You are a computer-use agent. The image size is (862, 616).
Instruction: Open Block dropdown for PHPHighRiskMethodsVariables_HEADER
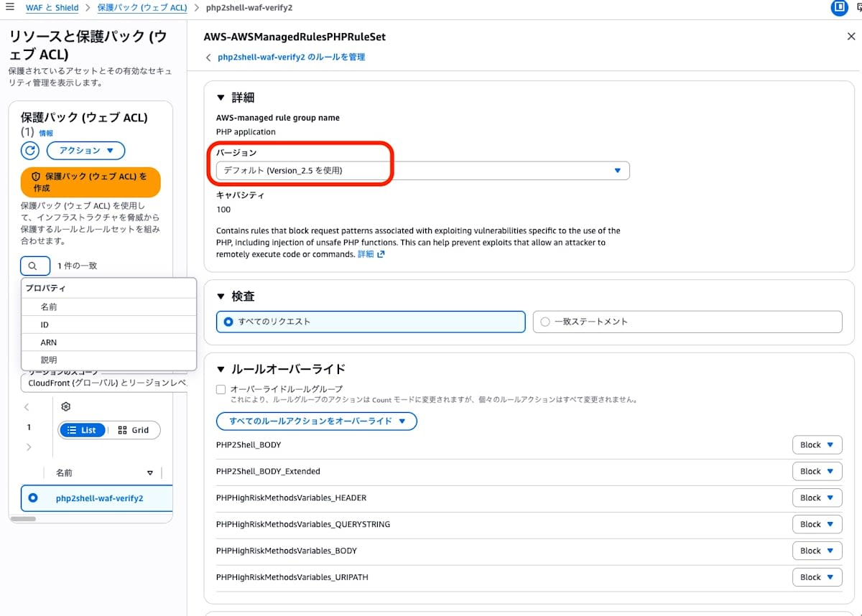(x=817, y=498)
